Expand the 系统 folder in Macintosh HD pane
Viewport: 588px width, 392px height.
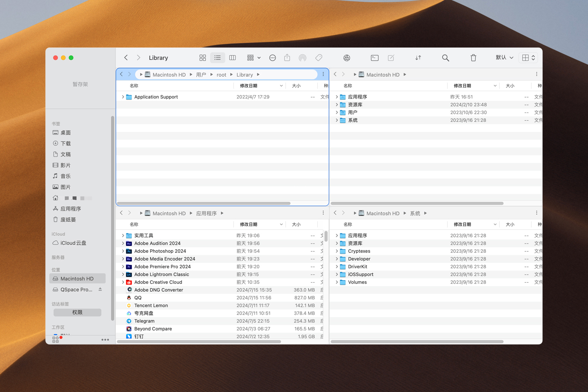coord(337,120)
